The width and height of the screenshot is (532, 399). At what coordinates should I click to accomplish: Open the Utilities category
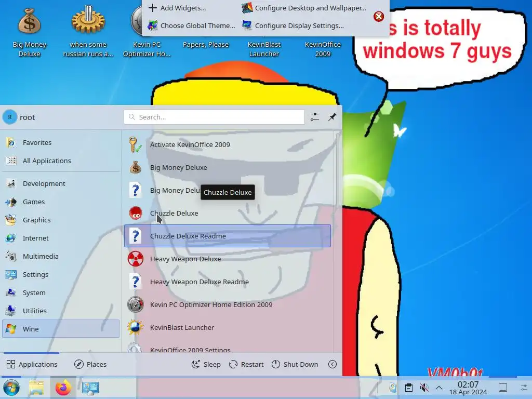pyautogui.click(x=61, y=311)
